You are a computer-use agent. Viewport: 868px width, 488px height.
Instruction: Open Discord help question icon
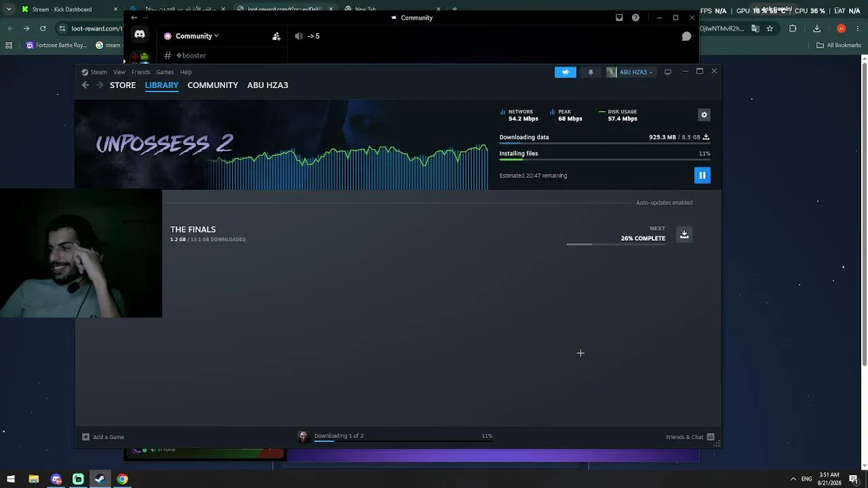click(635, 18)
